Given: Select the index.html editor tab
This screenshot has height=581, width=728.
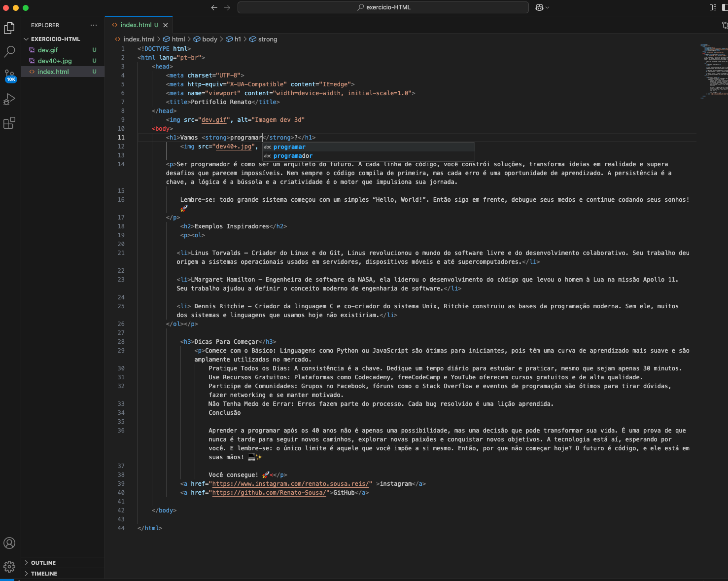Looking at the screenshot, I should tap(139, 25).
